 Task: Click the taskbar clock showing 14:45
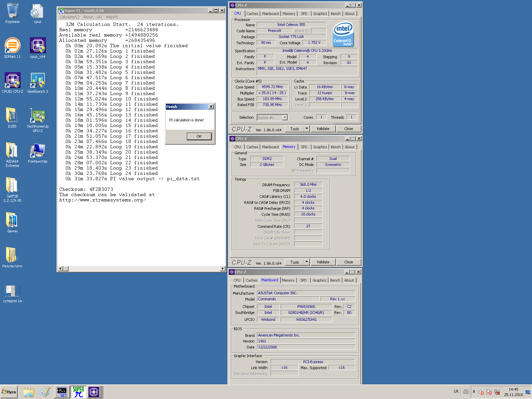pyautogui.click(x=513, y=389)
